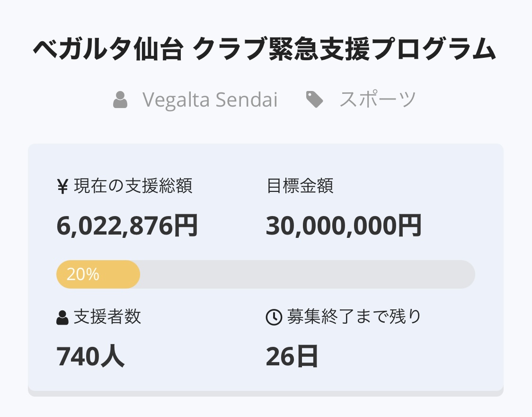Click the yen icon next to 現在の支援総額
This screenshot has width=532, height=417.
pyautogui.click(x=62, y=187)
